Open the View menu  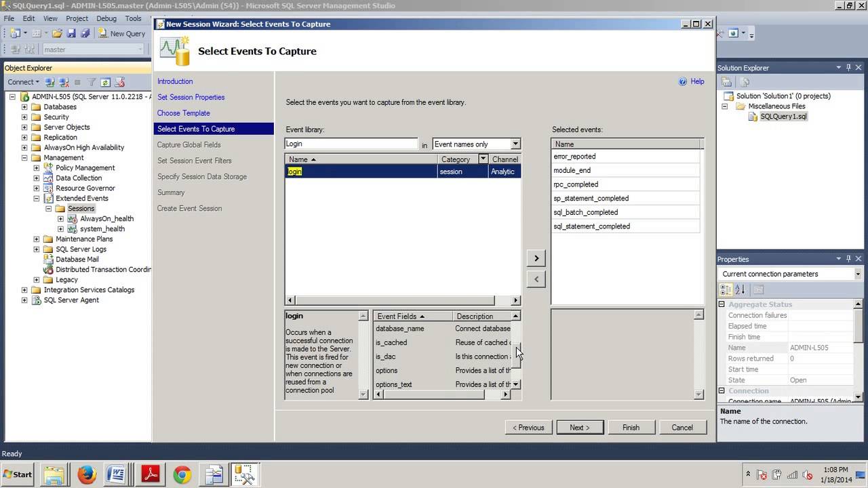tap(50, 18)
